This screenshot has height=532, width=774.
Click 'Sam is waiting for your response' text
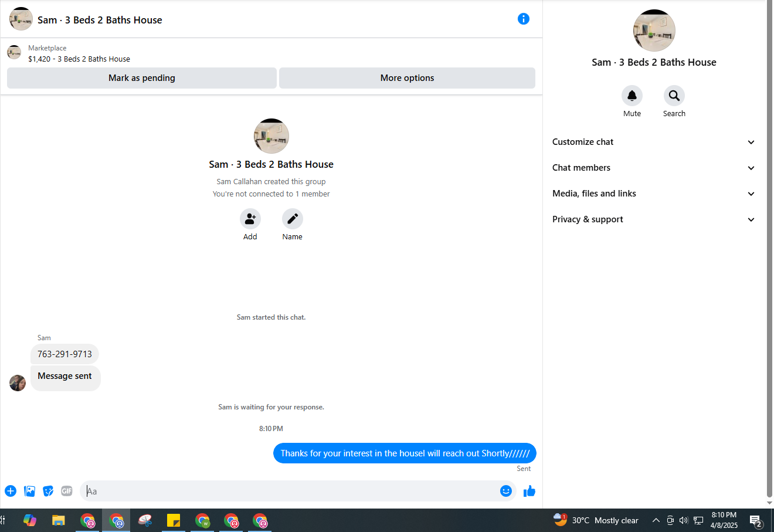click(271, 407)
